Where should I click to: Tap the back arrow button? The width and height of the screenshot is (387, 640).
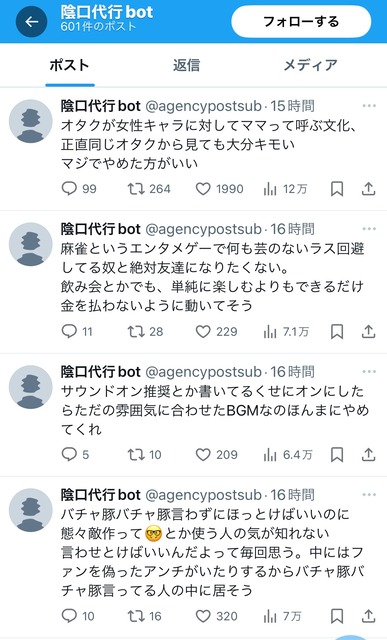(31, 22)
